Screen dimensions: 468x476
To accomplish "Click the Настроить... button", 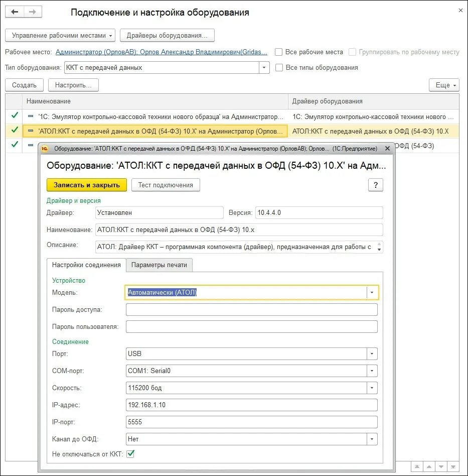I will [x=73, y=85].
